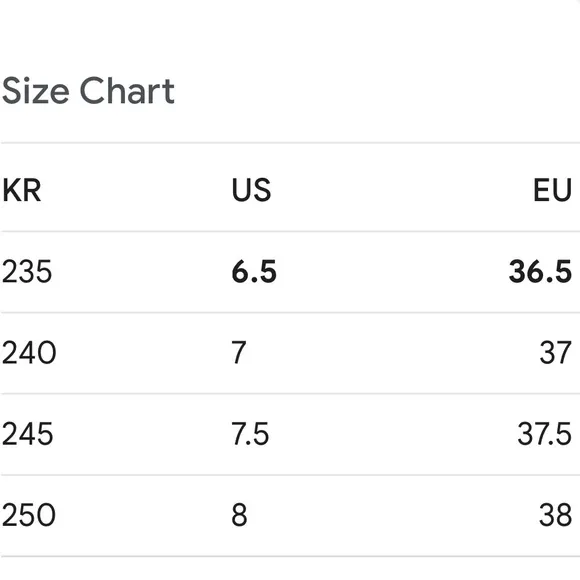
Task: Tap KR size 250 cell
Action: [x=29, y=515]
